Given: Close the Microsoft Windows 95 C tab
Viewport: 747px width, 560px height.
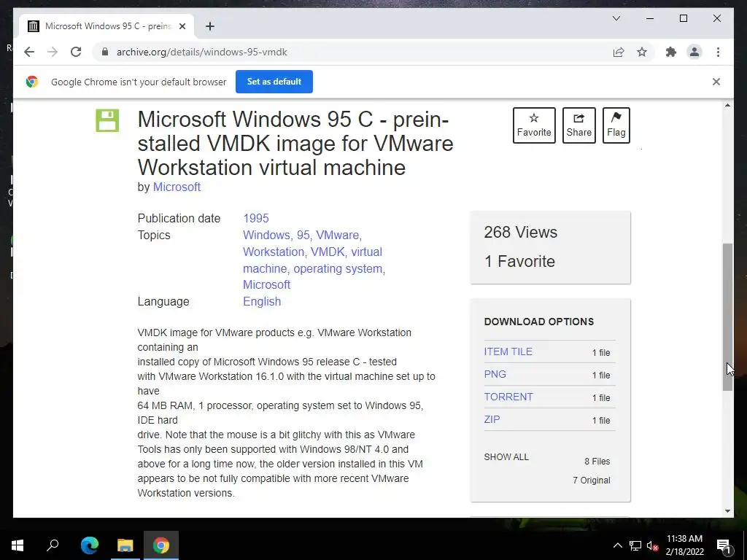Looking at the screenshot, I should (x=182, y=26).
